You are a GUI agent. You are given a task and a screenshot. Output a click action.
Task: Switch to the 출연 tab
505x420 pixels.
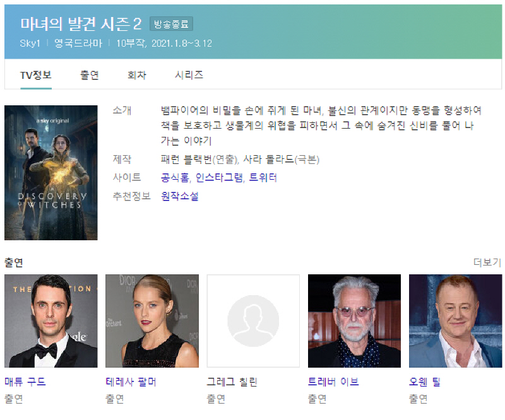[89, 75]
